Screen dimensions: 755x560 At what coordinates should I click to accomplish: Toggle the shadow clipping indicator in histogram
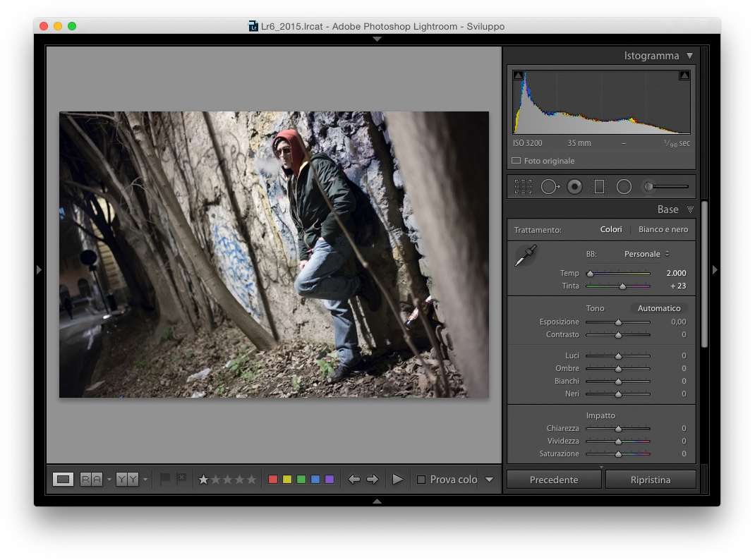point(519,75)
